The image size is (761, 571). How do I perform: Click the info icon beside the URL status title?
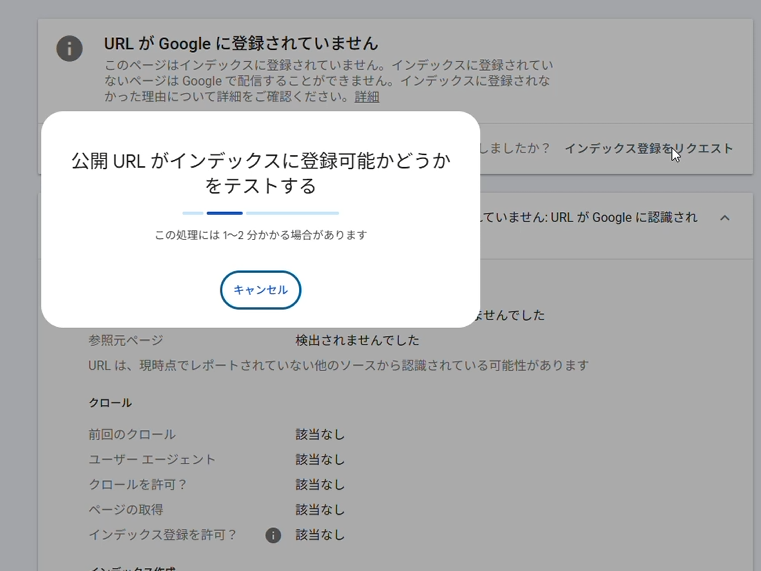[69, 48]
